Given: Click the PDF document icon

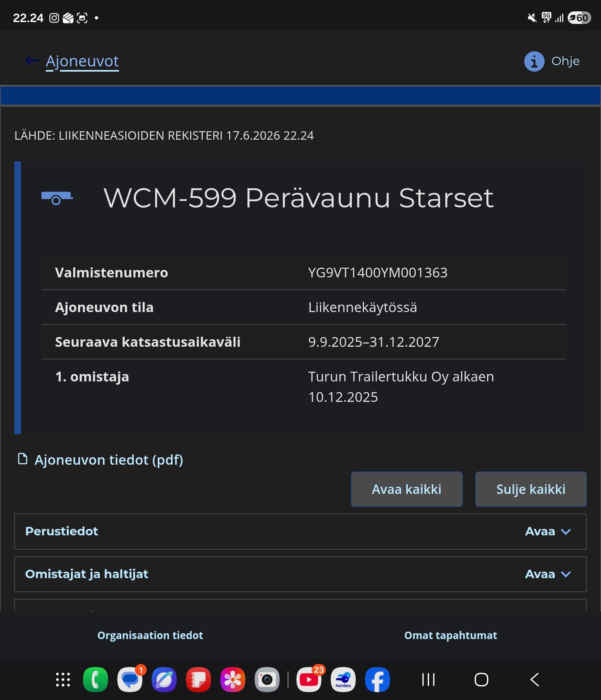Looking at the screenshot, I should [x=22, y=459].
